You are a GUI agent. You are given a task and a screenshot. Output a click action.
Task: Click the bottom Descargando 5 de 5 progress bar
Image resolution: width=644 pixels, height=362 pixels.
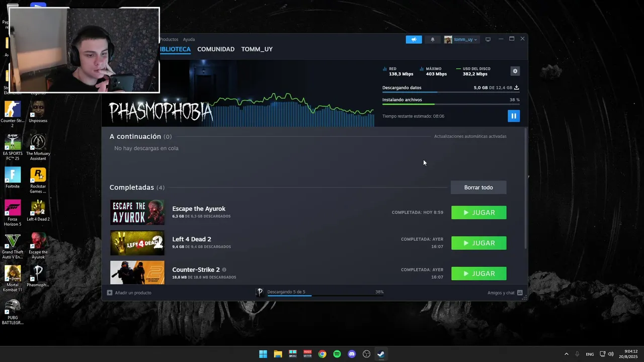[x=325, y=296]
